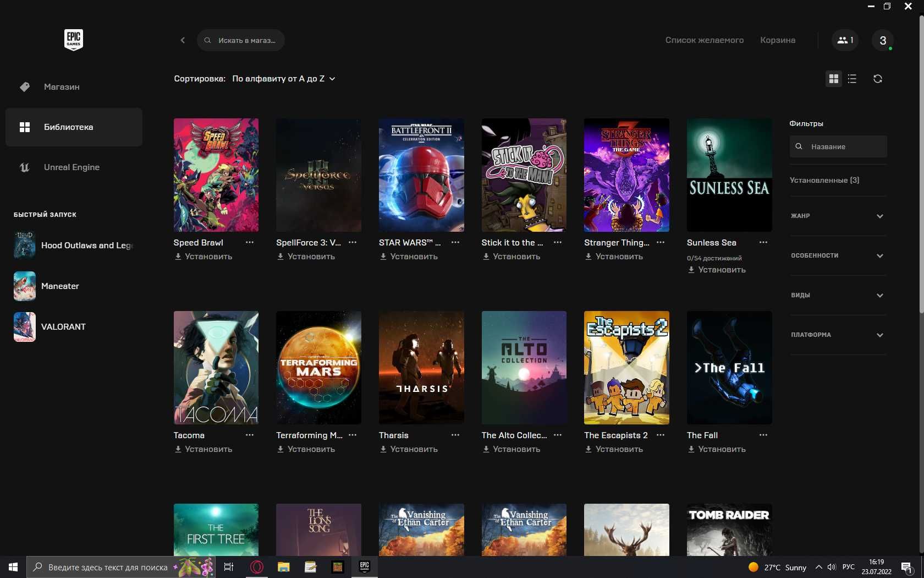Open options menu for The Escapists 2
The width and height of the screenshot is (924, 578).
coord(661,435)
